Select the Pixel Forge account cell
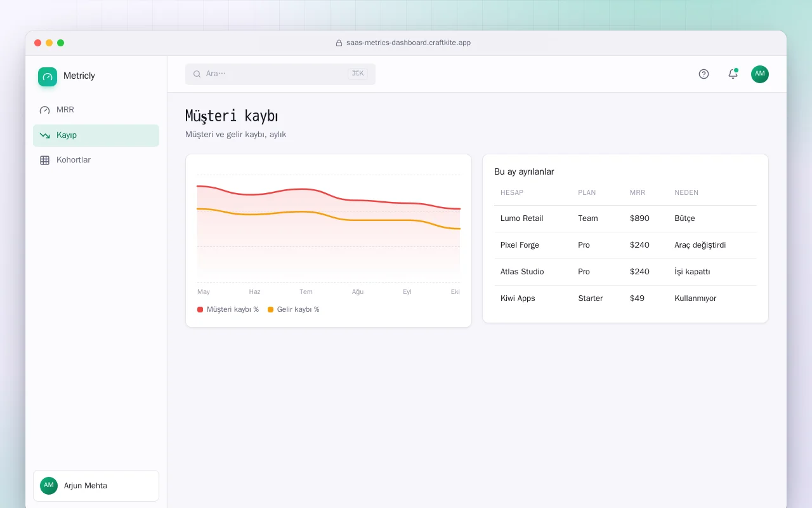Viewport: 812px width, 508px height. [520, 245]
